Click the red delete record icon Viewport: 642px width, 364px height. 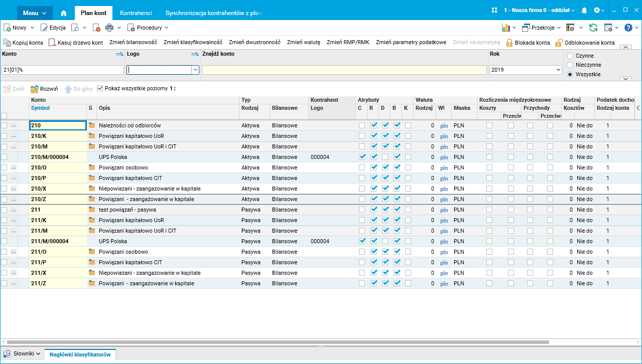coord(96,28)
